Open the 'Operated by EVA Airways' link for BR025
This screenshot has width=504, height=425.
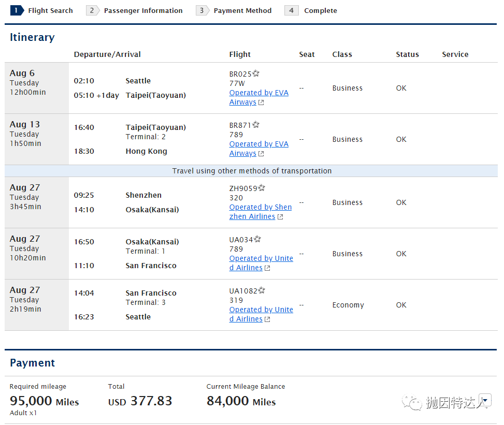(259, 97)
